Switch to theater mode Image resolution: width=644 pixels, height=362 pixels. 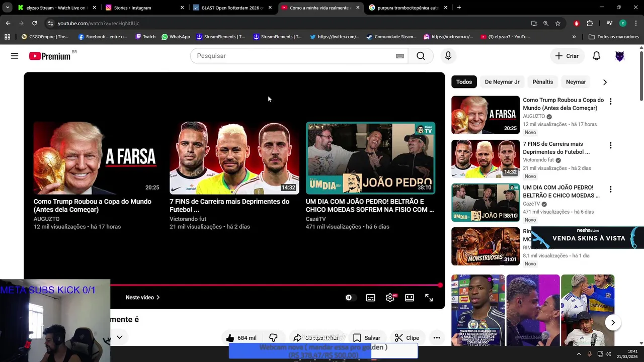click(410, 298)
